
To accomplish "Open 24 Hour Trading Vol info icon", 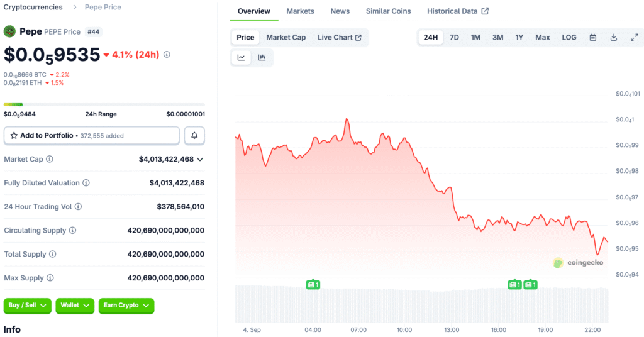I will pyautogui.click(x=78, y=206).
